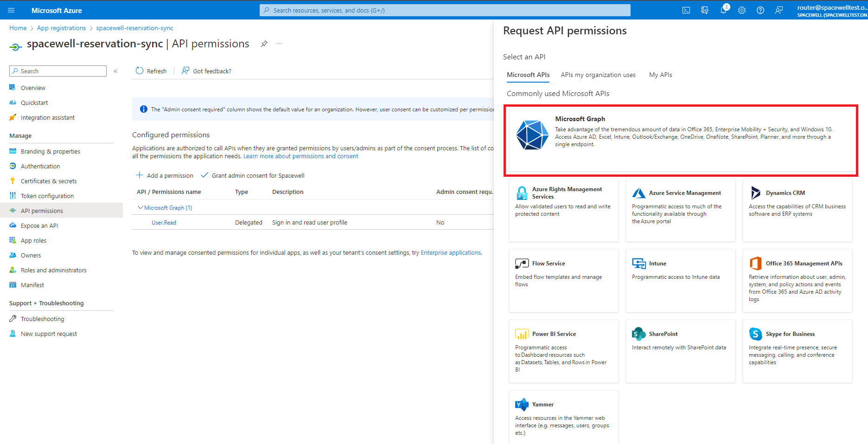Viewport: 868px width, 444px height.
Task: Click Grant admin consent for Spacewell
Action: (253, 175)
